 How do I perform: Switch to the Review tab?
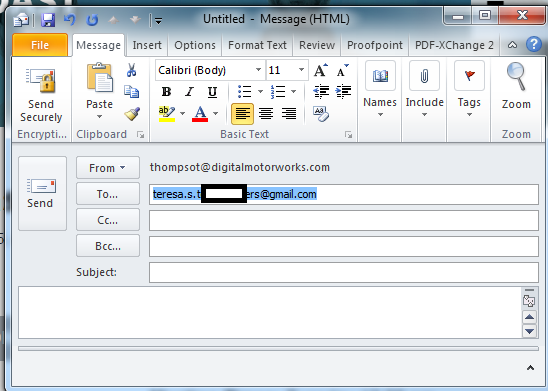[317, 45]
